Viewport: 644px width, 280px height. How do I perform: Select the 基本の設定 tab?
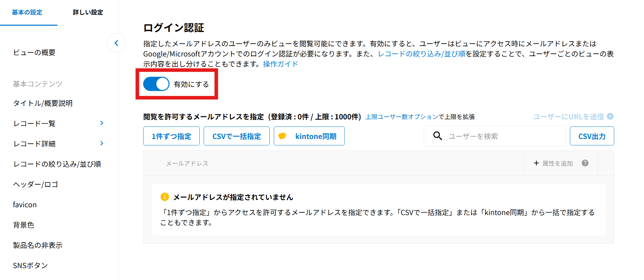27,13
